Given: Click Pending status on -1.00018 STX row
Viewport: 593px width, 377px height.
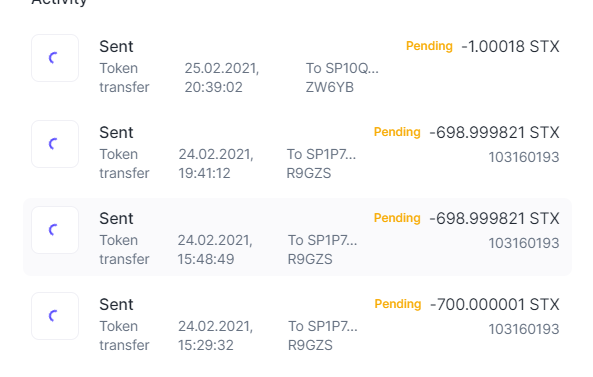Looking at the screenshot, I should (x=429, y=46).
